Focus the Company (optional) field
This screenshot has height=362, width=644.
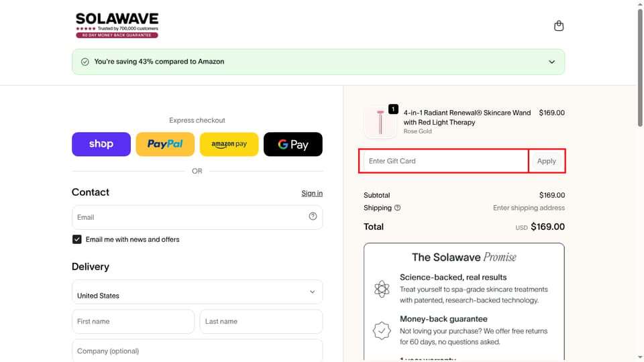[x=197, y=351]
